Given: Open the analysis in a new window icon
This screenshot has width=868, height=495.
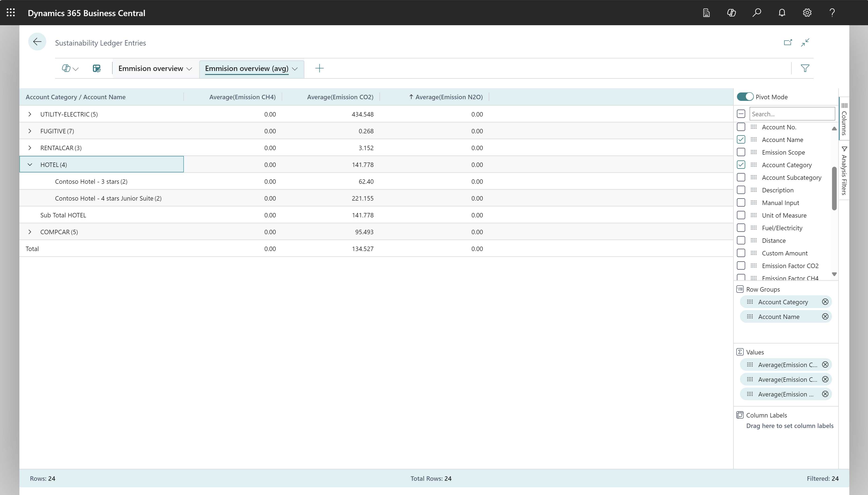Looking at the screenshot, I should (x=788, y=42).
